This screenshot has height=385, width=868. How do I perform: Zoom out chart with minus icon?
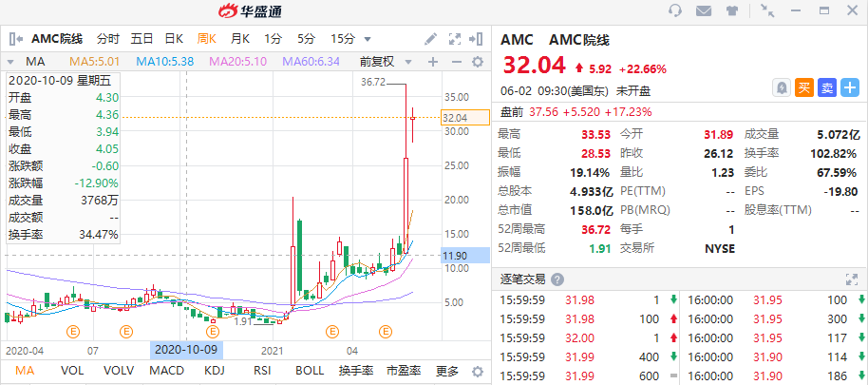(x=456, y=62)
